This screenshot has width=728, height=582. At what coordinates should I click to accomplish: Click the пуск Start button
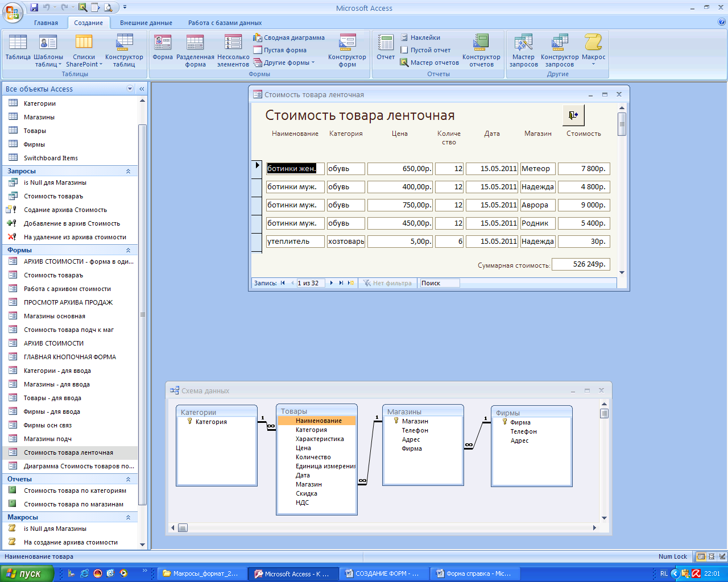(27, 573)
